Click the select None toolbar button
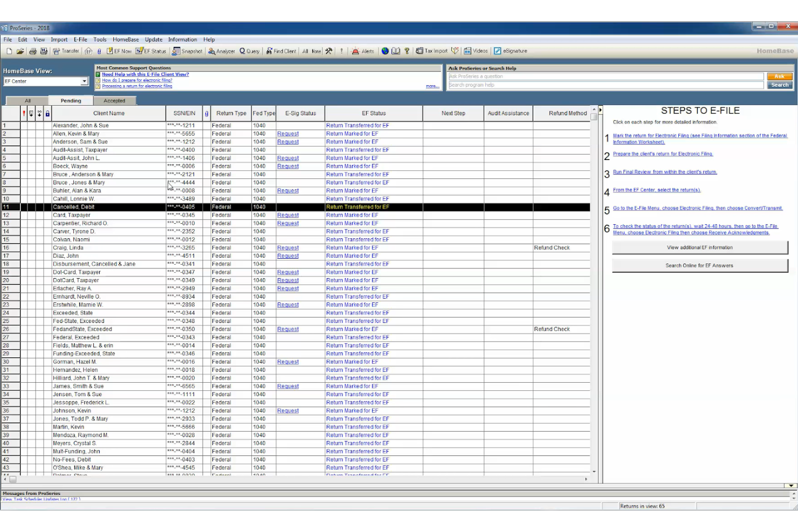The image size is (798, 532). click(x=317, y=51)
